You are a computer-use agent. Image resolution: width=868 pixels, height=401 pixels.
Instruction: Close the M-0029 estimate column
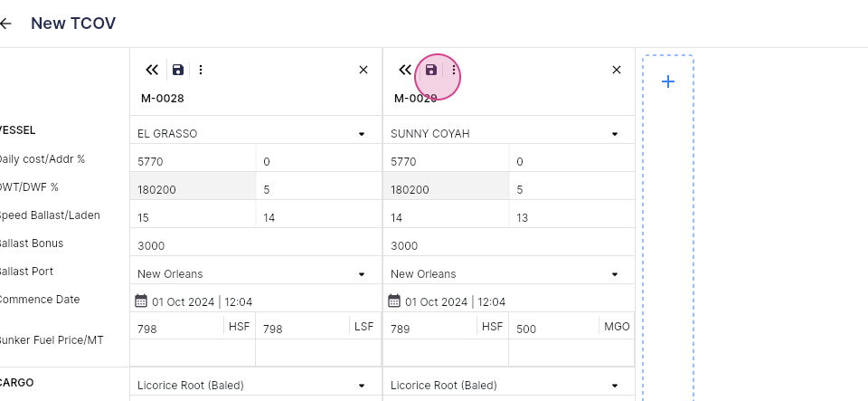coord(616,70)
